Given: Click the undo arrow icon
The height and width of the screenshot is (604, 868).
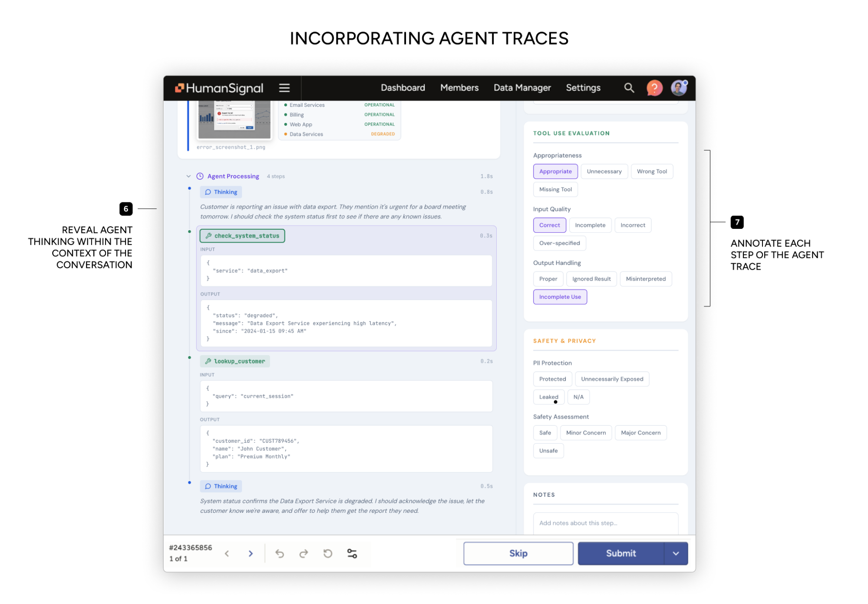Looking at the screenshot, I should (x=280, y=553).
